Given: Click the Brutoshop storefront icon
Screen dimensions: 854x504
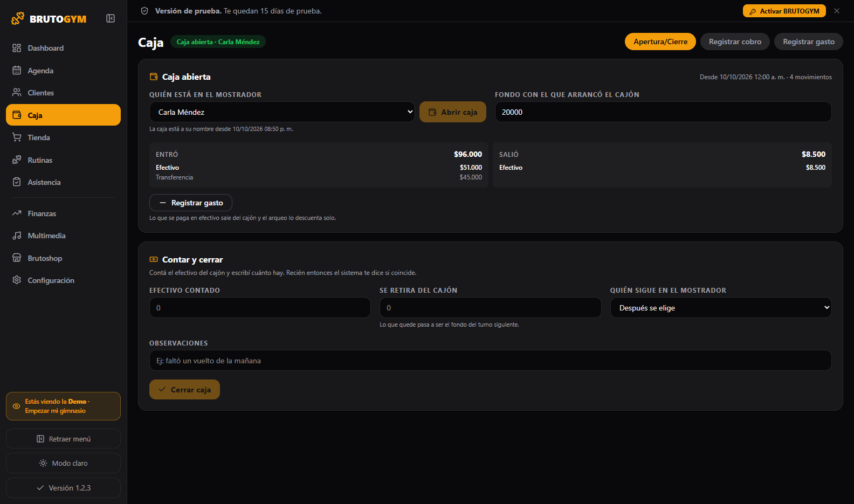Looking at the screenshot, I should 17,258.
